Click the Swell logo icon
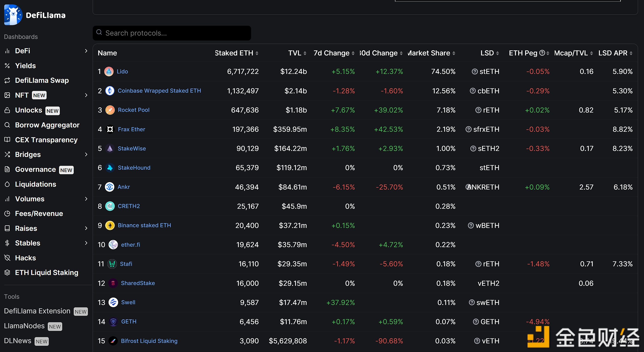 [113, 303]
